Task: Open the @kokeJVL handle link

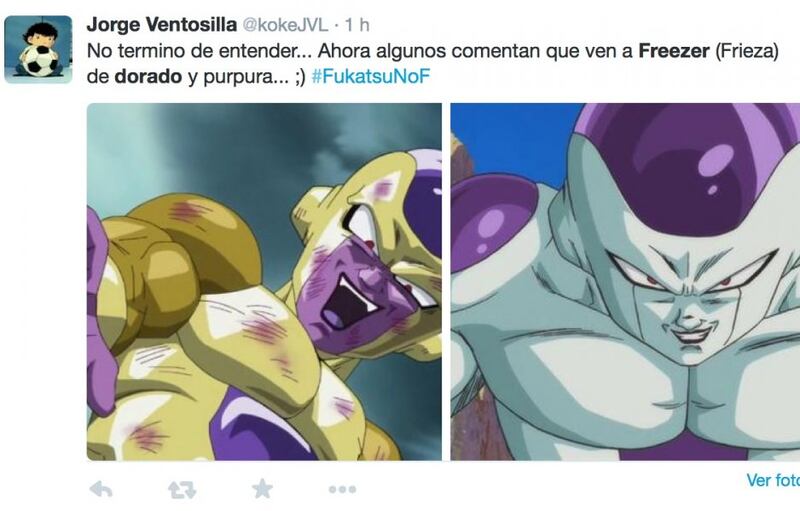Action: click(x=285, y=24)
